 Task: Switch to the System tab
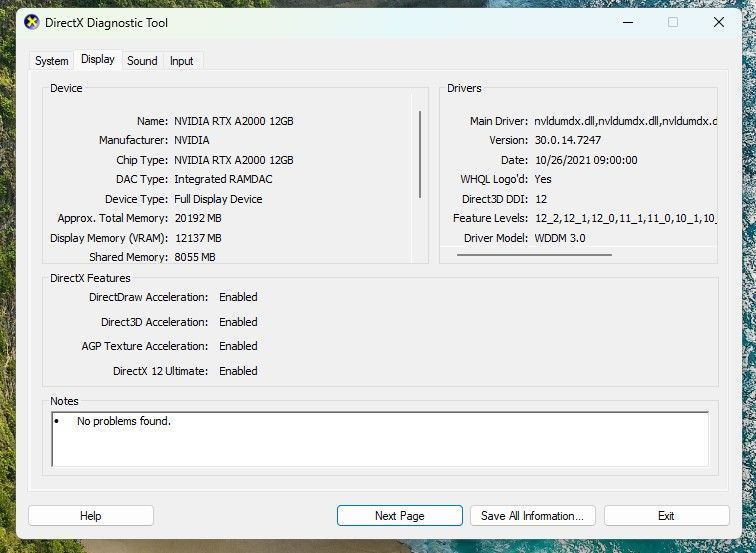click(52, 61)
